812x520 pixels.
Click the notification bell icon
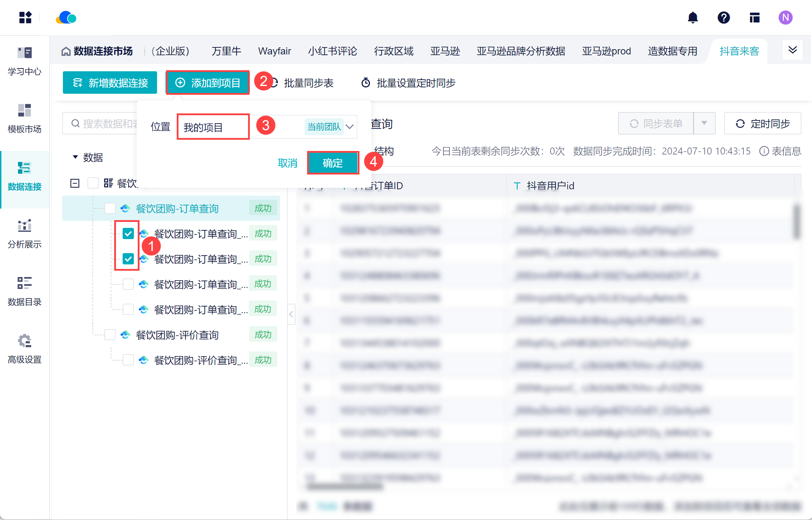point(693,18)
